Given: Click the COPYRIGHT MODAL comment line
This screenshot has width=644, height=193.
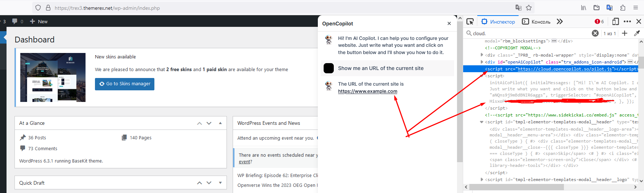Looking at the screenshot, I should tap(513, 48).
